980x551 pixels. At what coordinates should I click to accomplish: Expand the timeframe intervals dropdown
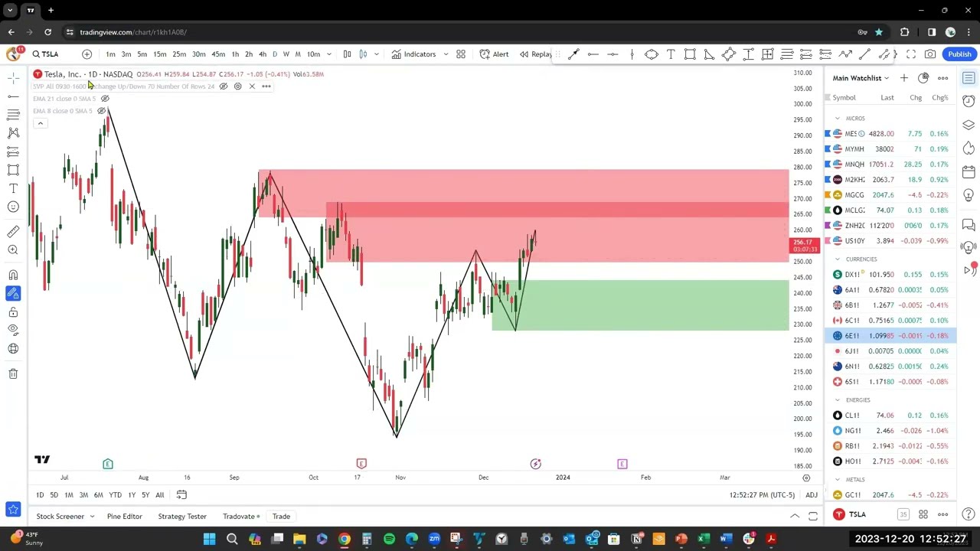(329, 54)
